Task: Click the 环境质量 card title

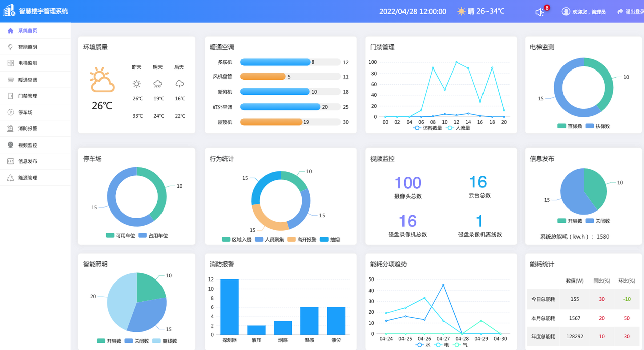Action: point(96,47)
